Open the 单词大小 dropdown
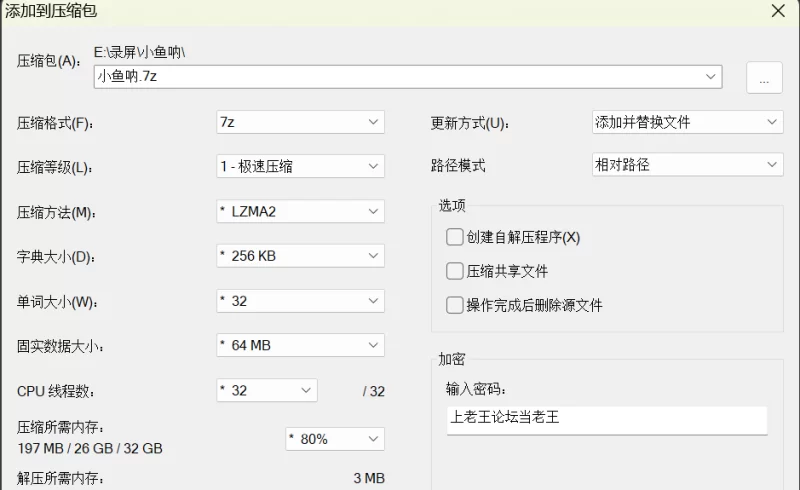The width and height of the screenshot is (800, 490). point(300,301)
